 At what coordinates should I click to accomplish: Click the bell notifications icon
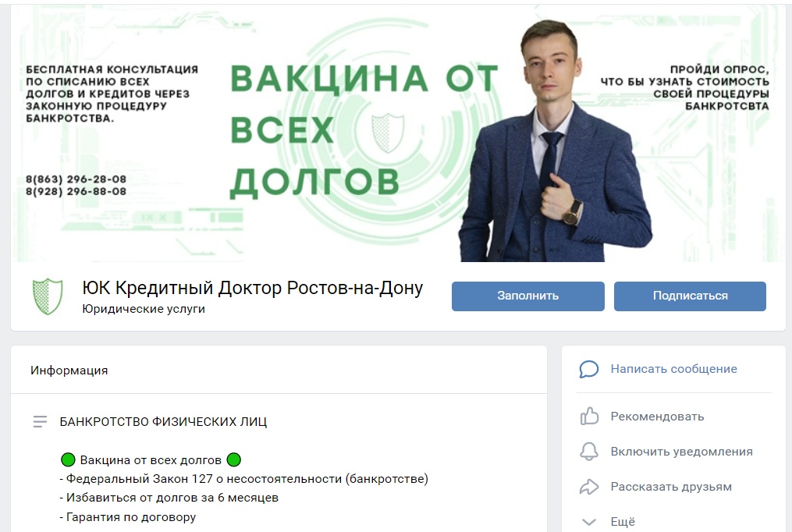tap(589, 451)
